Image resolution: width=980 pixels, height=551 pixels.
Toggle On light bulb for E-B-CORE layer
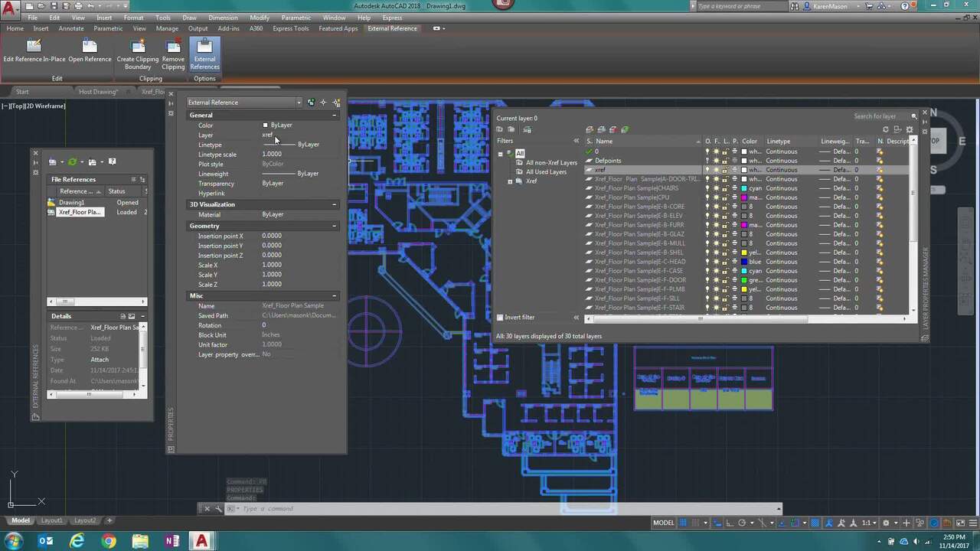pos(707,207)
